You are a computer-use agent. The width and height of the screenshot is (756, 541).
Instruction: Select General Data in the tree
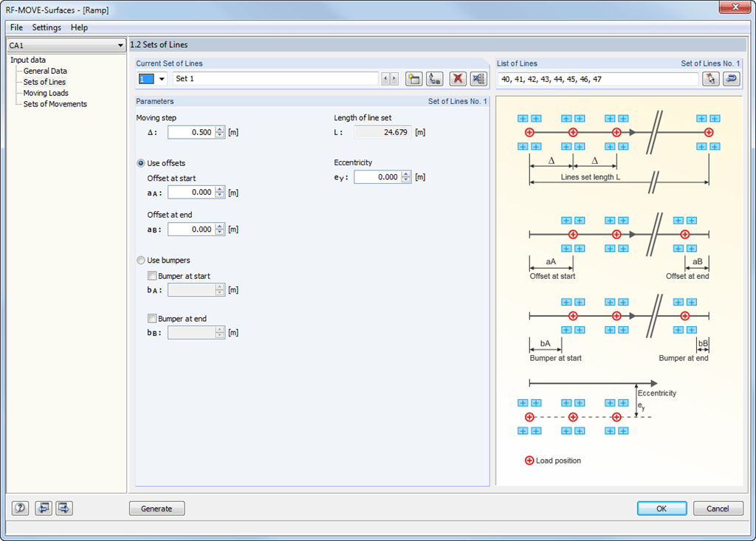point(45,71)
